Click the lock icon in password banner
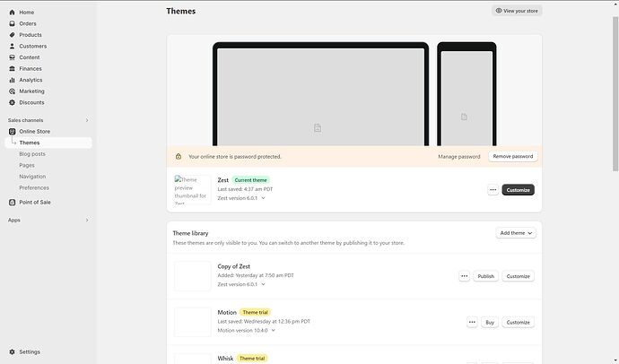This screenshot has height=364, width=619. coord(179,157)
